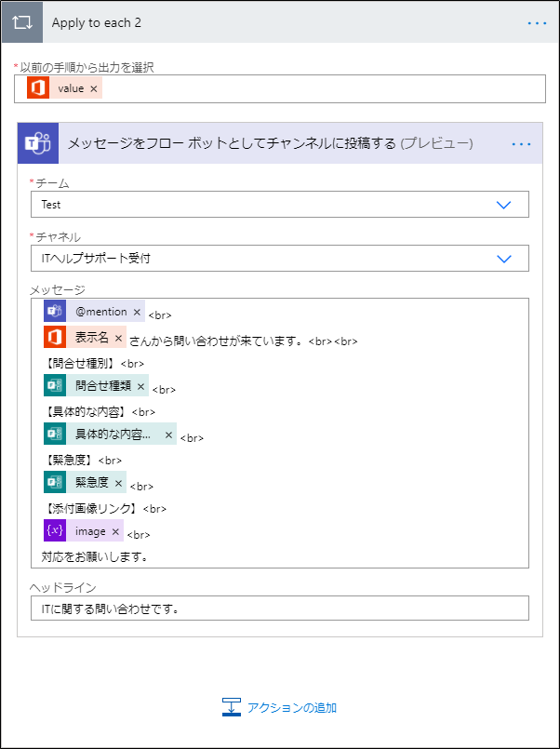Click the Office icon on 表示名 token
The image size is (560, 749).
click(x=55, y=337)
